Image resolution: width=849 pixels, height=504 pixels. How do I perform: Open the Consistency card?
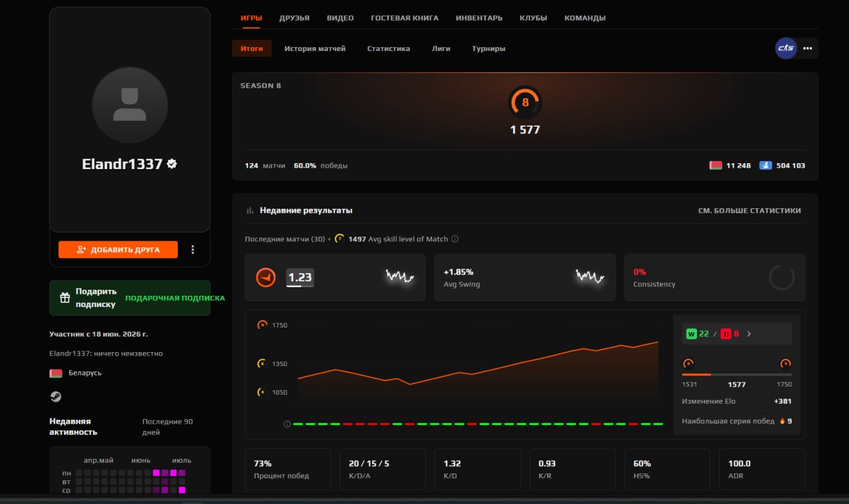pos(715,277)
